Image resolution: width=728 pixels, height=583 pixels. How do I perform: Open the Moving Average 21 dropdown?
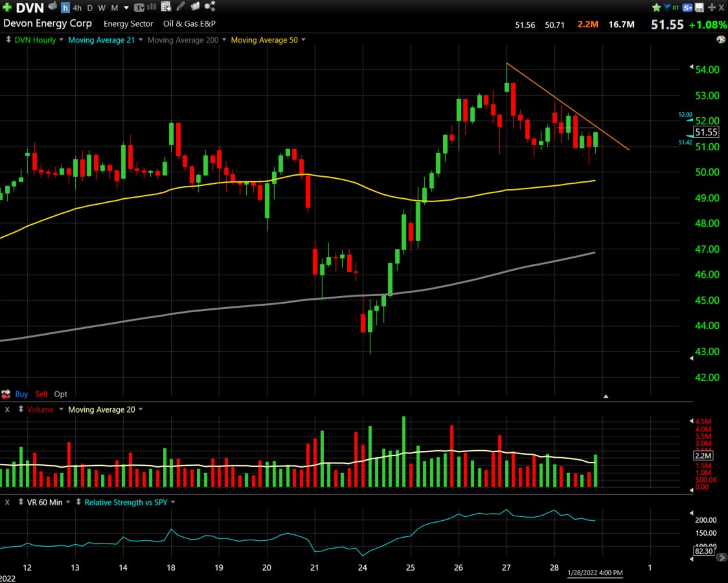tap(141, 40)
